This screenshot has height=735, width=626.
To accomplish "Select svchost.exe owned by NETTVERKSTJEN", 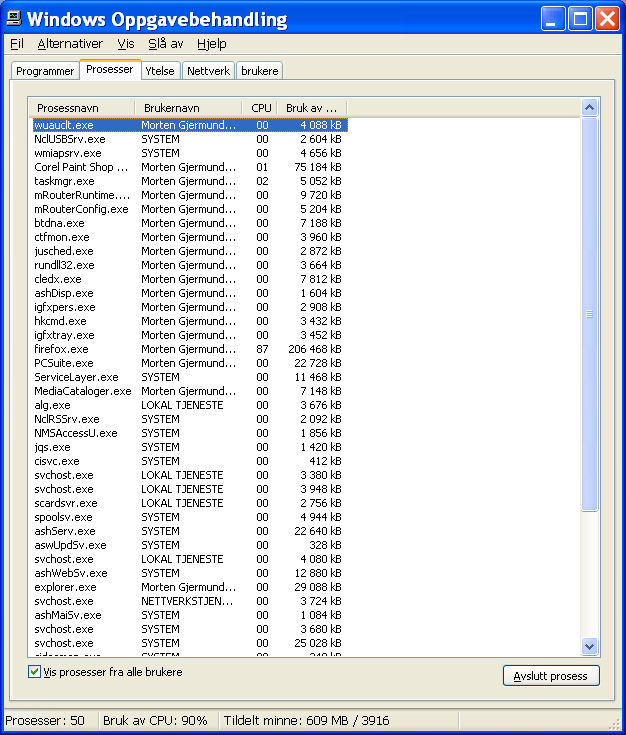I will [x=190, y=601].
